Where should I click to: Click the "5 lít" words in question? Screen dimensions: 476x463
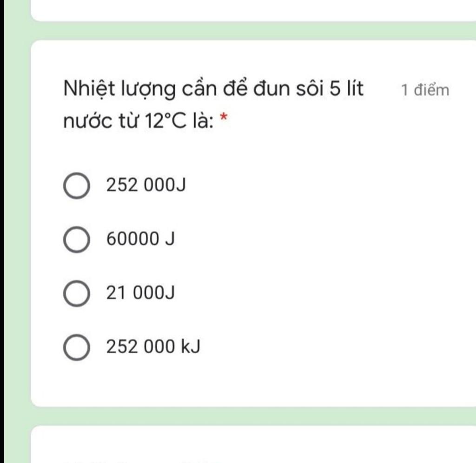click(346, 88)
